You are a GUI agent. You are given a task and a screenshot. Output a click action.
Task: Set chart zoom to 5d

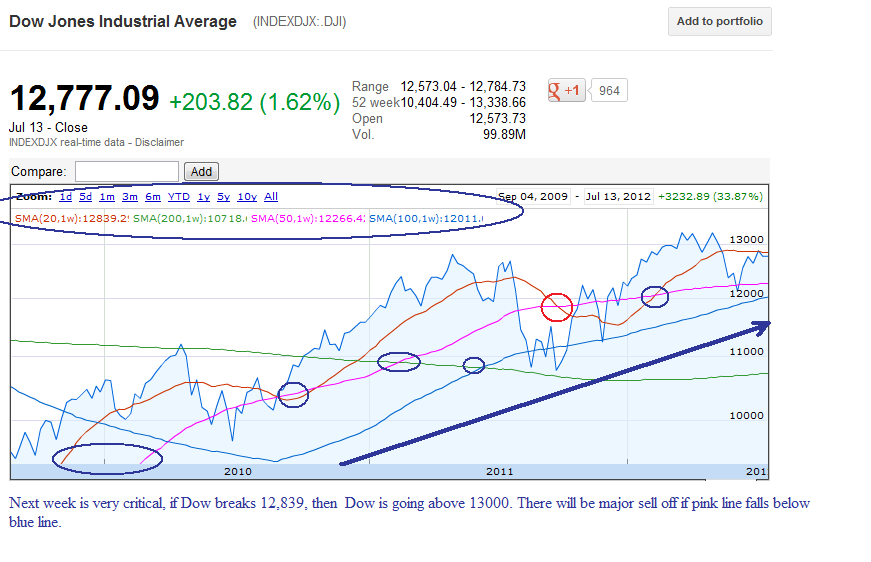tap(86, 197)
